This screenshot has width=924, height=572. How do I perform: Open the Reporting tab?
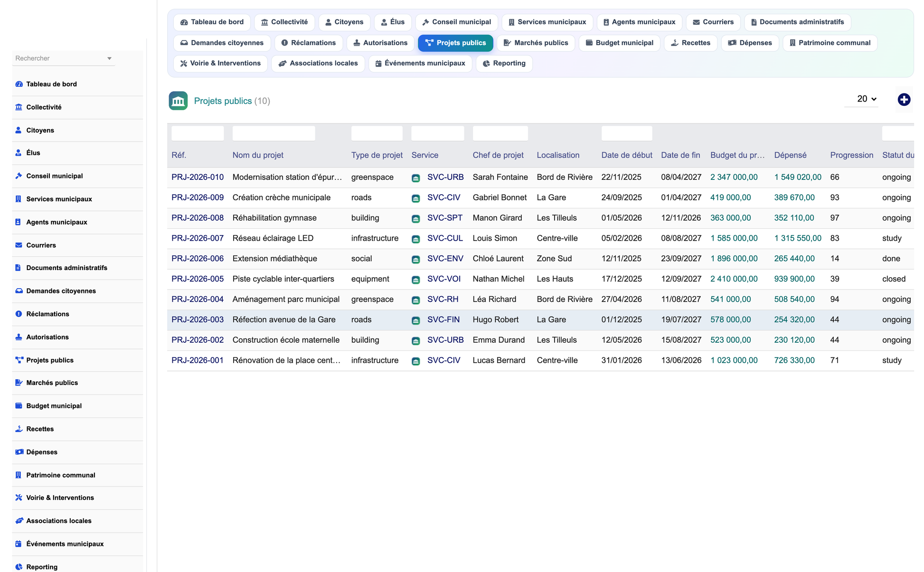tap(504, 63)
